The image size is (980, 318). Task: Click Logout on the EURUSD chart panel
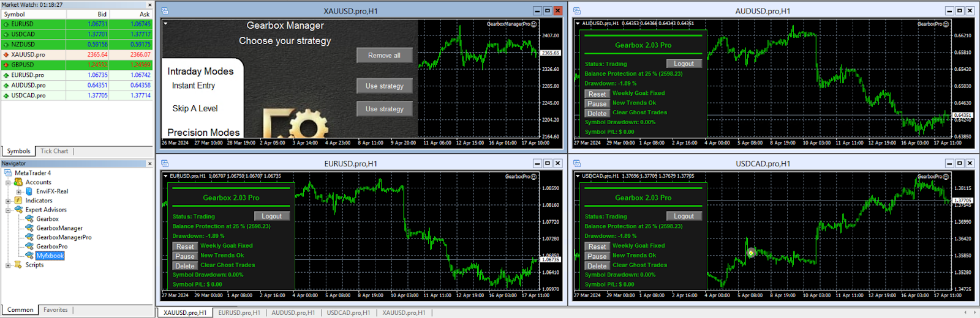point(272,216)
